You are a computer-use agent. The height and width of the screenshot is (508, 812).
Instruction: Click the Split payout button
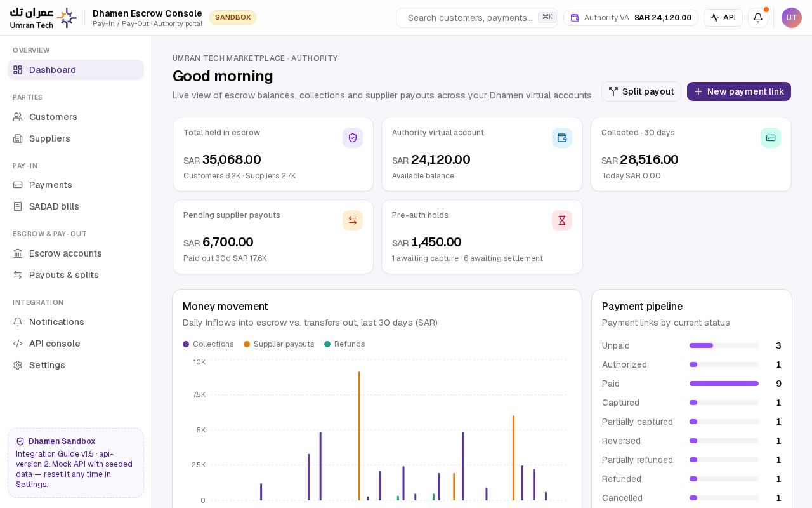pyautogui.click(x=641, y=91)
